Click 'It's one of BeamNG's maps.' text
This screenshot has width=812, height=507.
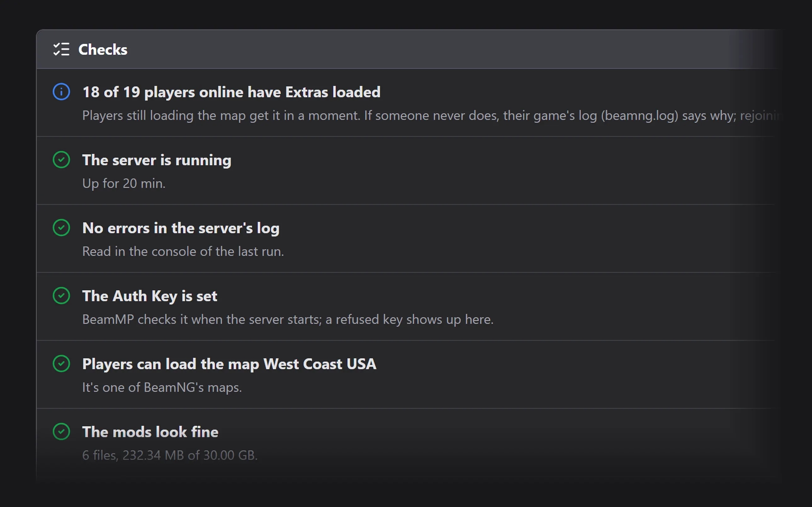pos(162,388)
